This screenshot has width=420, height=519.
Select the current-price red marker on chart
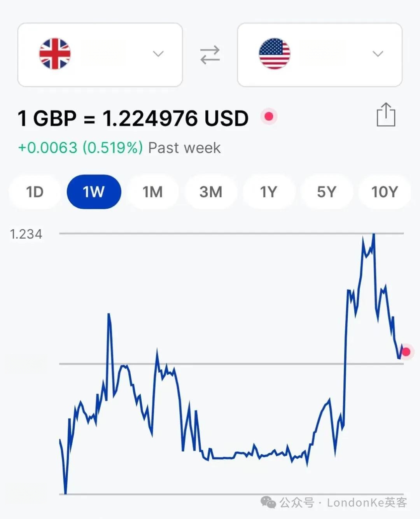pyautogui.click(x=406, y=352)
